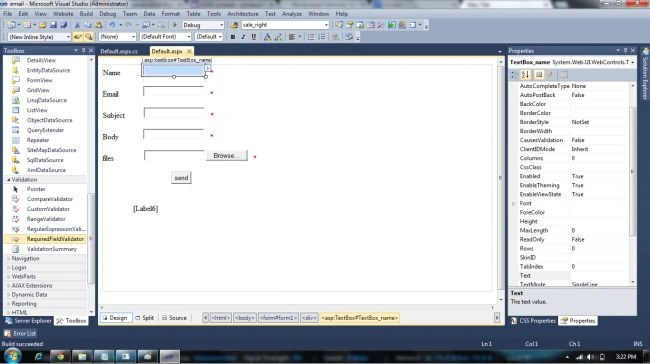Viewport: 650px width, 364px height.
Task: Open the (None) block format dropdown
Action: (x=133, y=37)
